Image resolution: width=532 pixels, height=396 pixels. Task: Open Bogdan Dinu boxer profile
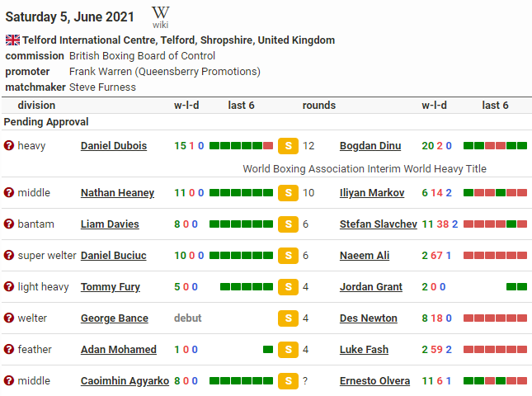pyautogui.click(x=370, y=146)
